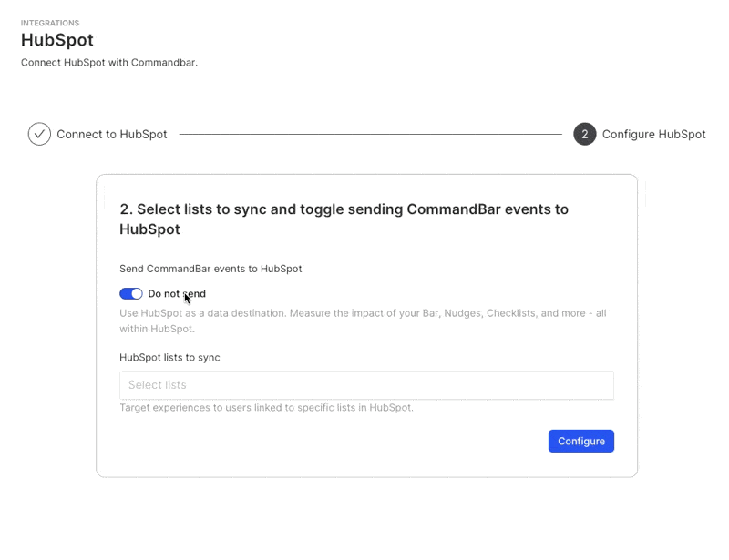This screenshot has width=729, height=560.
Task: Click the checkmark icon for completed step
Action: (39, 134)
